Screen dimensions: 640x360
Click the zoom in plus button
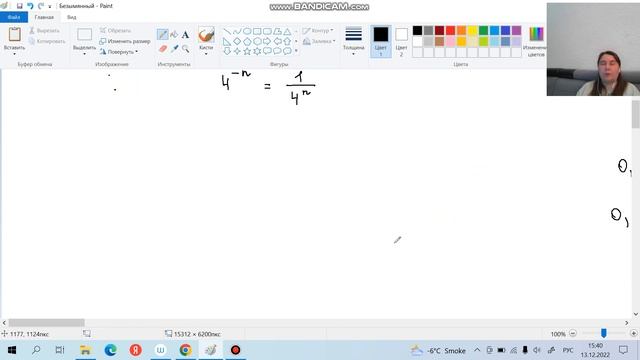tap(633, 333)
